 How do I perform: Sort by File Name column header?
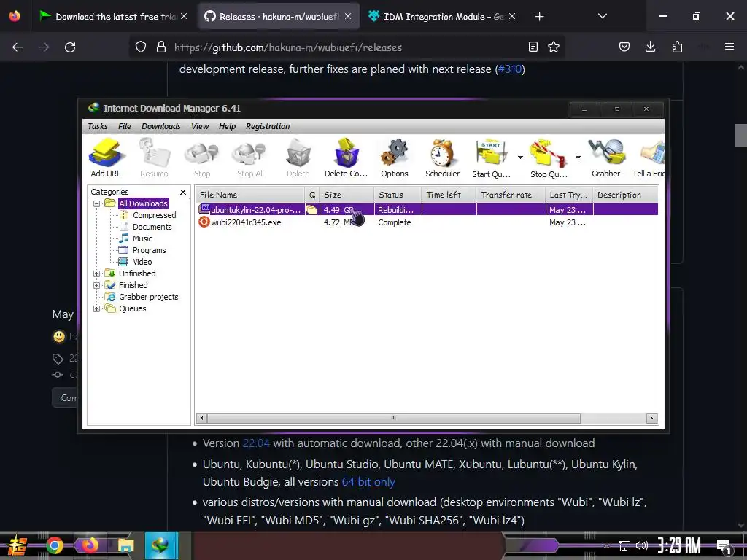(x=250, y=195)
